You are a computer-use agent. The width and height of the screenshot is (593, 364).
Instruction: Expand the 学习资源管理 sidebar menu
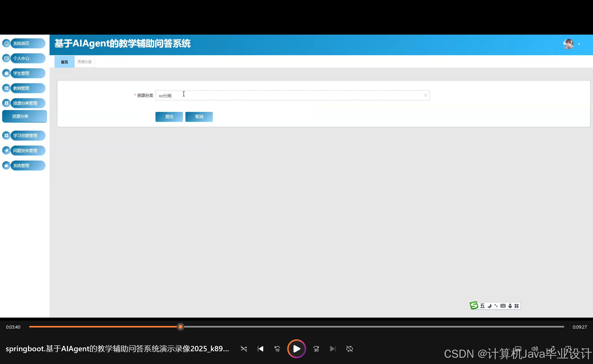(24, 136)
